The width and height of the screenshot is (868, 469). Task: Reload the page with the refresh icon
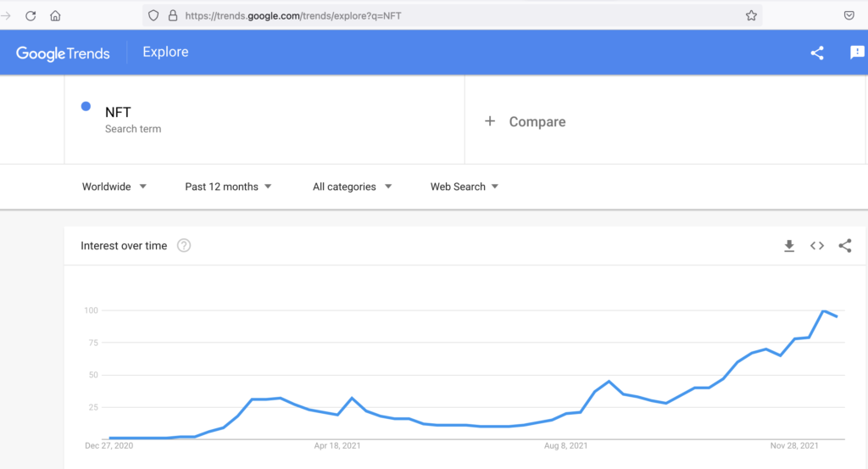click(x=31, y=15)
